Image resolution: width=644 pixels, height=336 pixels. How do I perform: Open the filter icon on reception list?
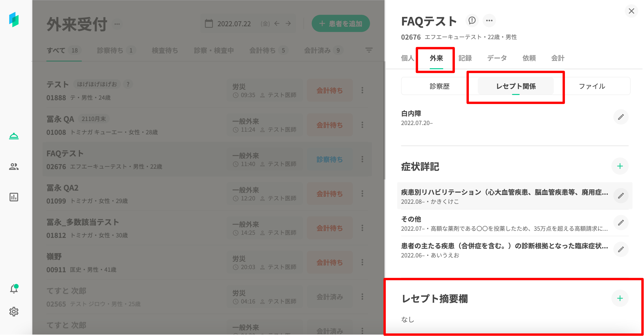369,50
